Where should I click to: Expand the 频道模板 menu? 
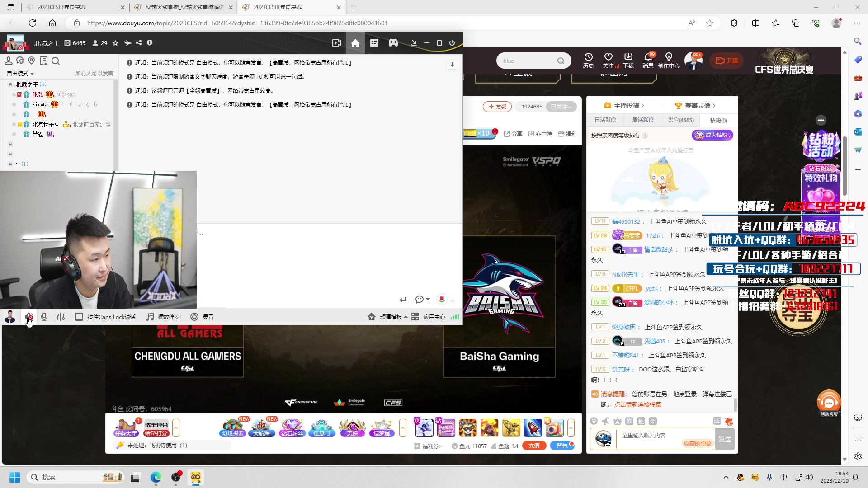388,317
